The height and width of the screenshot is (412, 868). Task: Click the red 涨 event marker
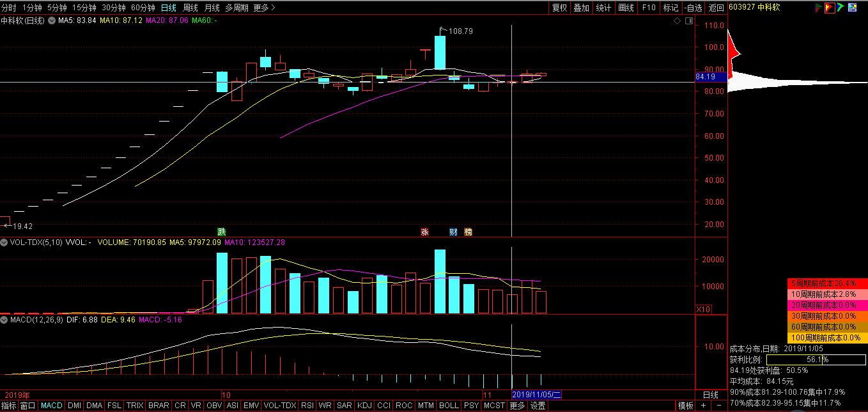click(424, 232)
